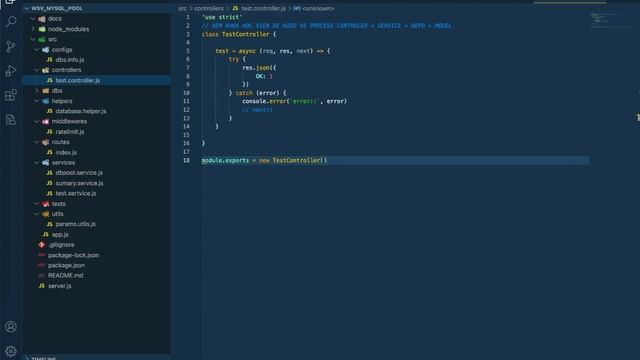
Task: Click the 'class TestController {' line
Action: coord(239,34)
